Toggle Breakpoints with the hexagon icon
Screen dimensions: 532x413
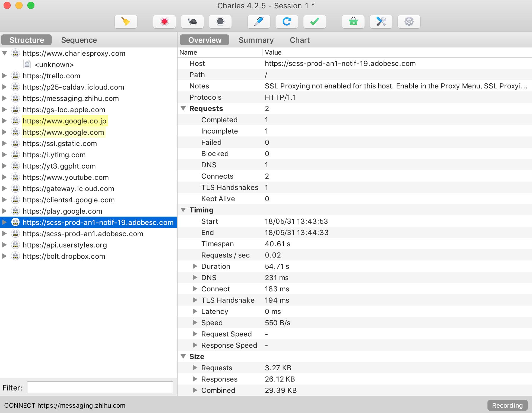[220, 22]
